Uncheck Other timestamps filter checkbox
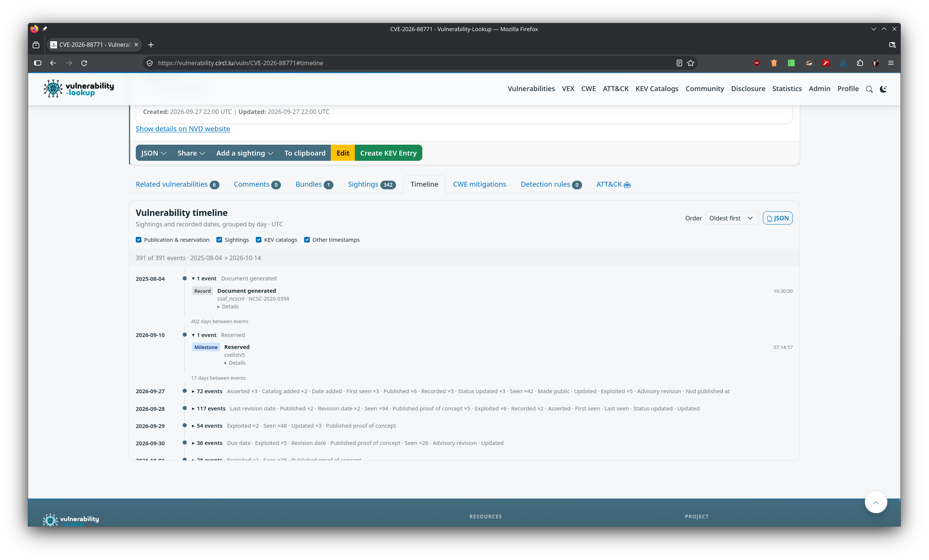The image size is (929, 560). click(x=307, y=240)
